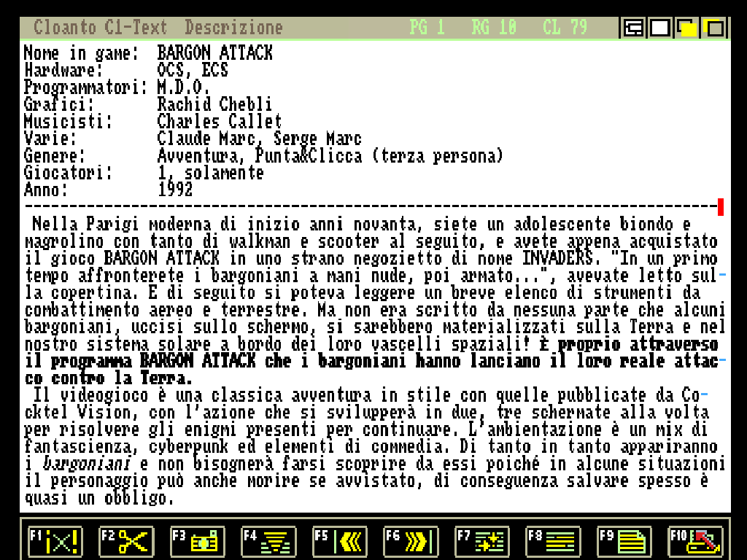
Task: Click the gadget with yellow square in front
Action: (x=687, y=28)
